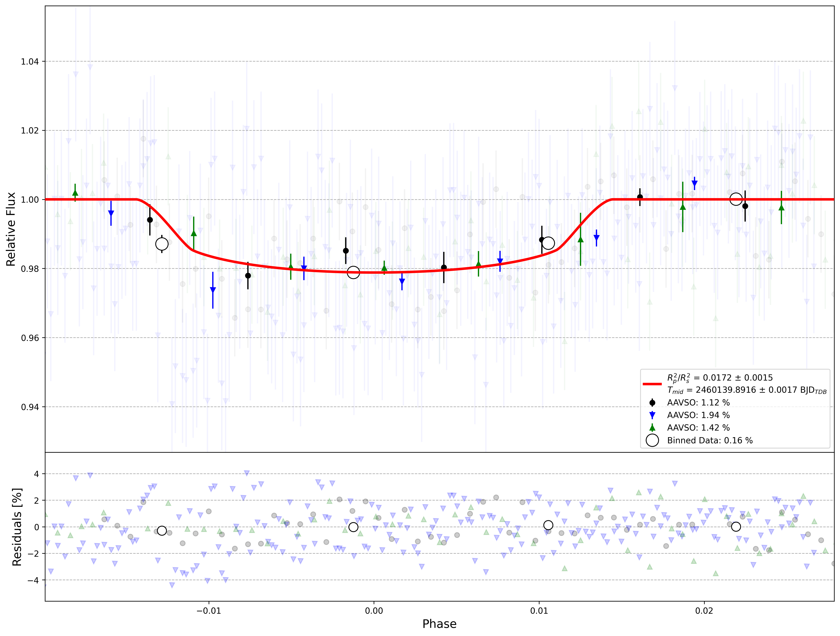
Task: Select legend text 'Tmid = 2460139.8916 ± 0.0017 BJD'
Action: 747,390
